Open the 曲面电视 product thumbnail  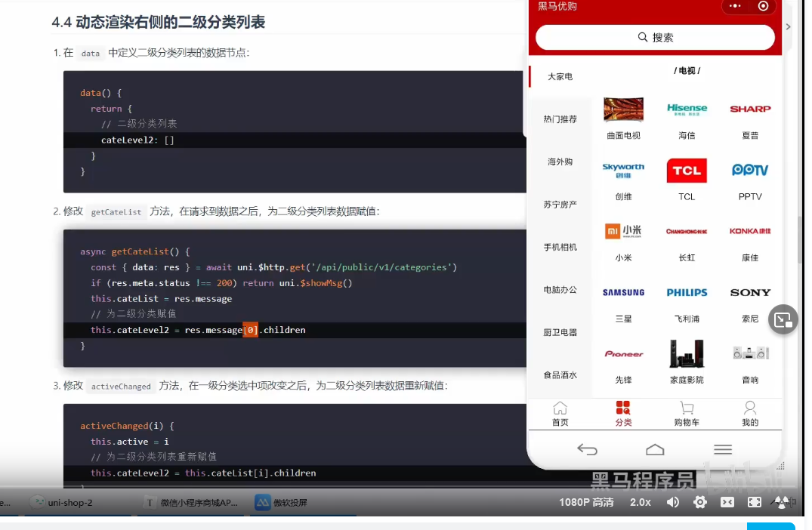[623, 109]
